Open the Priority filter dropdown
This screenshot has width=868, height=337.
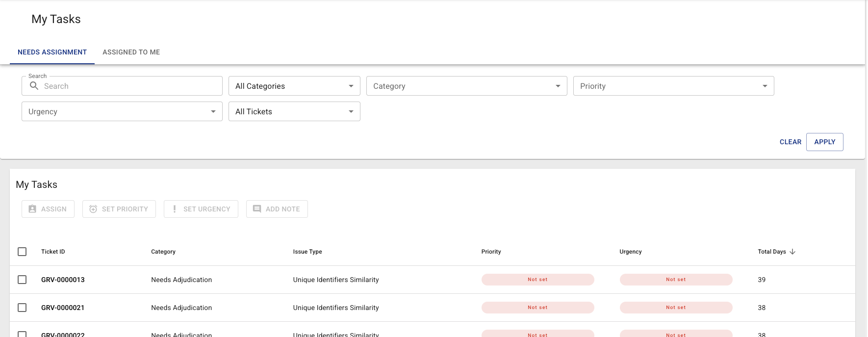click(674, 86)
